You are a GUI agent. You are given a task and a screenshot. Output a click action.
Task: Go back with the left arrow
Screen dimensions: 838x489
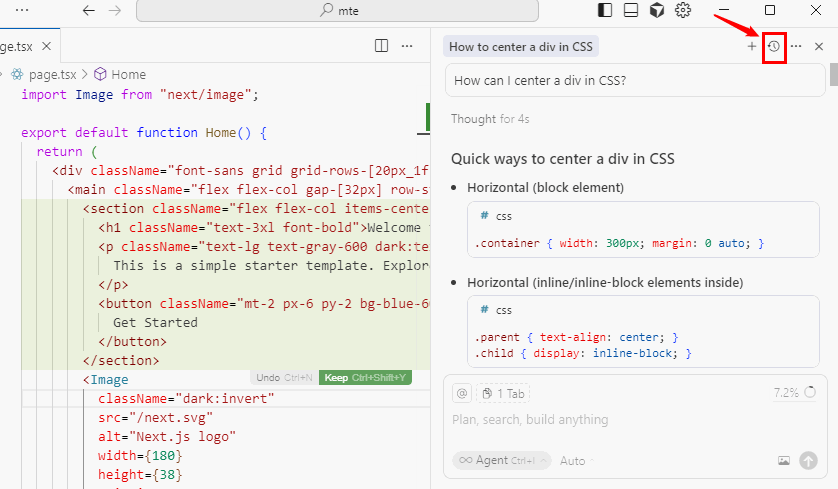pos(88,10)
